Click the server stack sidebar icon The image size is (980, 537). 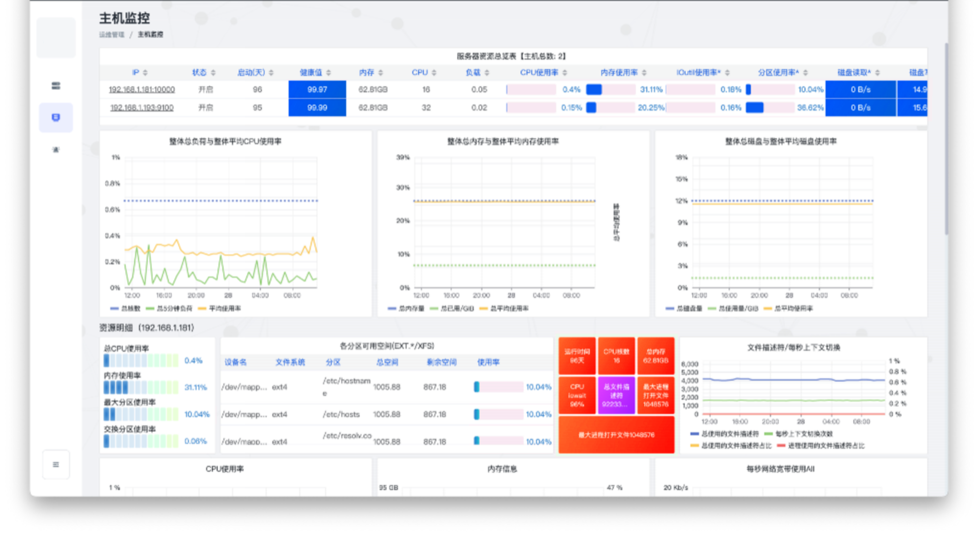tap(56, 86)
